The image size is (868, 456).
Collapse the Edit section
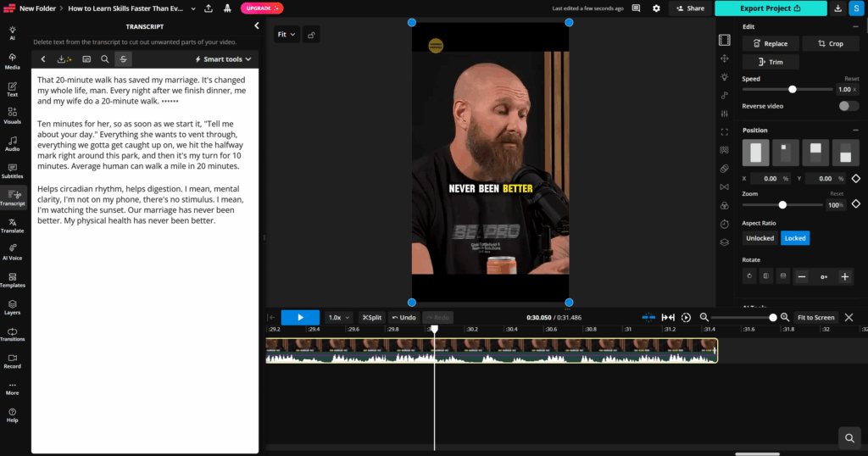(x=856, y=26)
